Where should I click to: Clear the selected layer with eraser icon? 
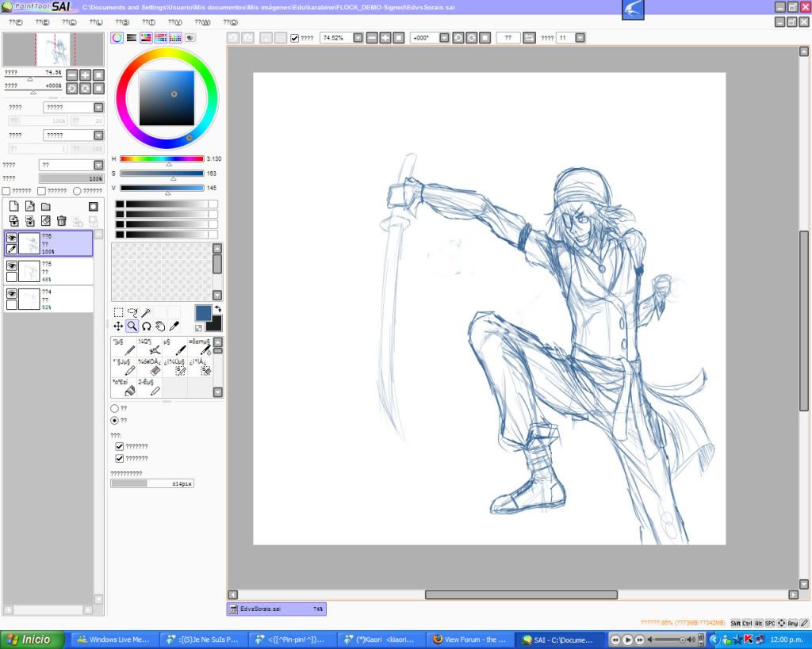46,221
